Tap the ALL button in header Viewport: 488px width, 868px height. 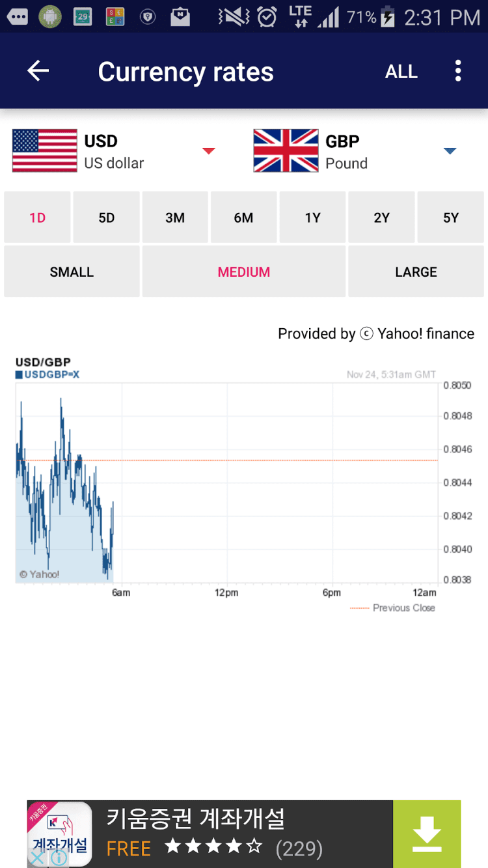401,72
